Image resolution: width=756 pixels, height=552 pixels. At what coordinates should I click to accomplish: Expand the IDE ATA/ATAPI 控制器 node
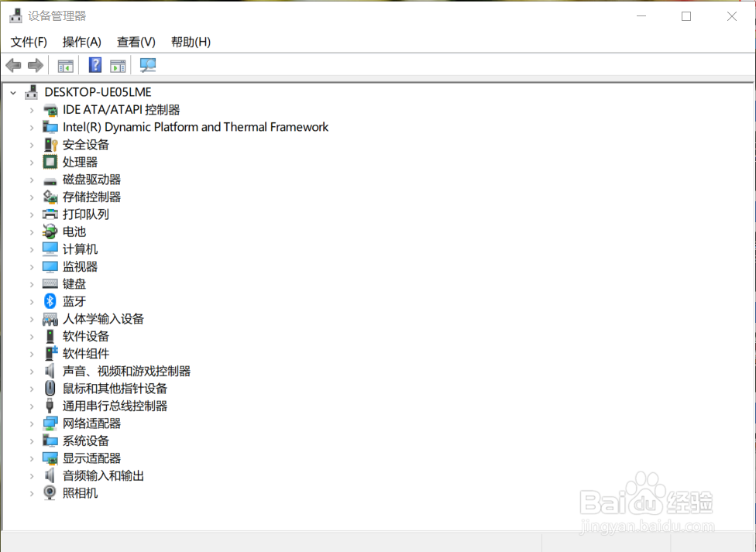32,111
